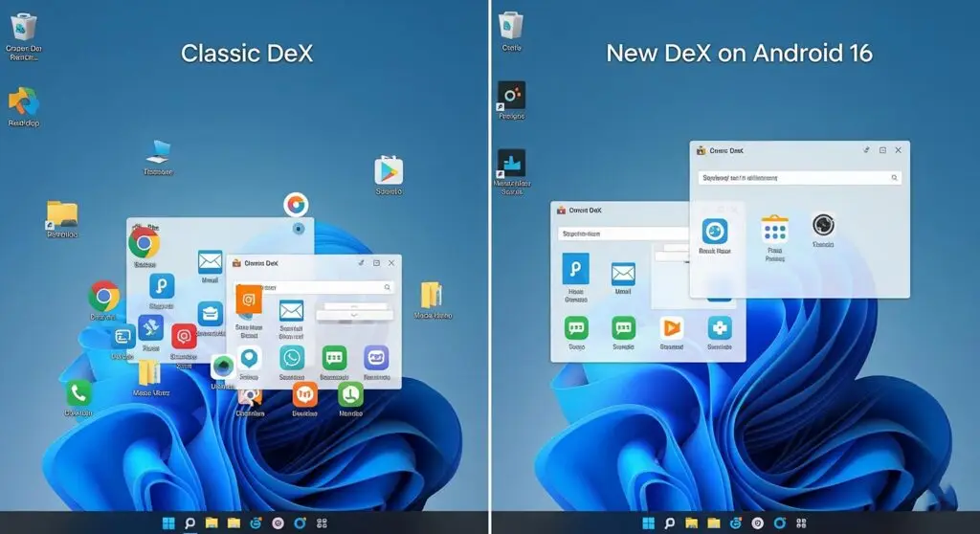The image size is (980, 534).
Task: Open the Start menu on New DeX taskbar
Action: 648,523
